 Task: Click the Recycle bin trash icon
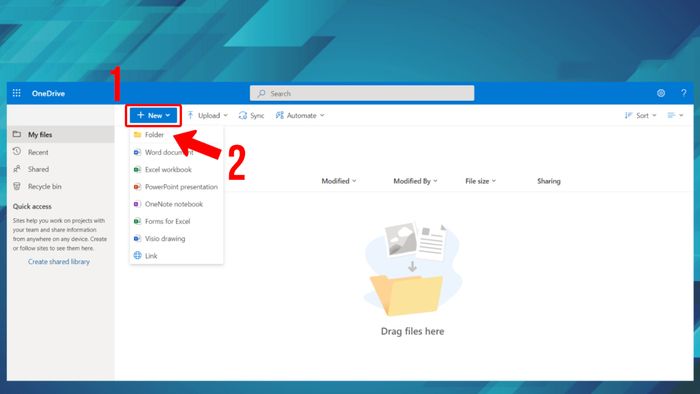[x=17, y=186]
